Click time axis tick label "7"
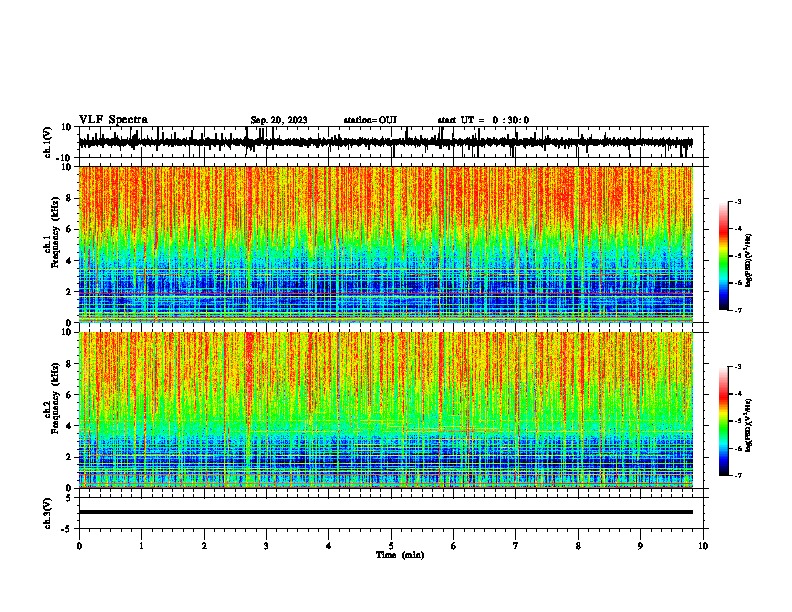The image size is (792, 612). 516,546
